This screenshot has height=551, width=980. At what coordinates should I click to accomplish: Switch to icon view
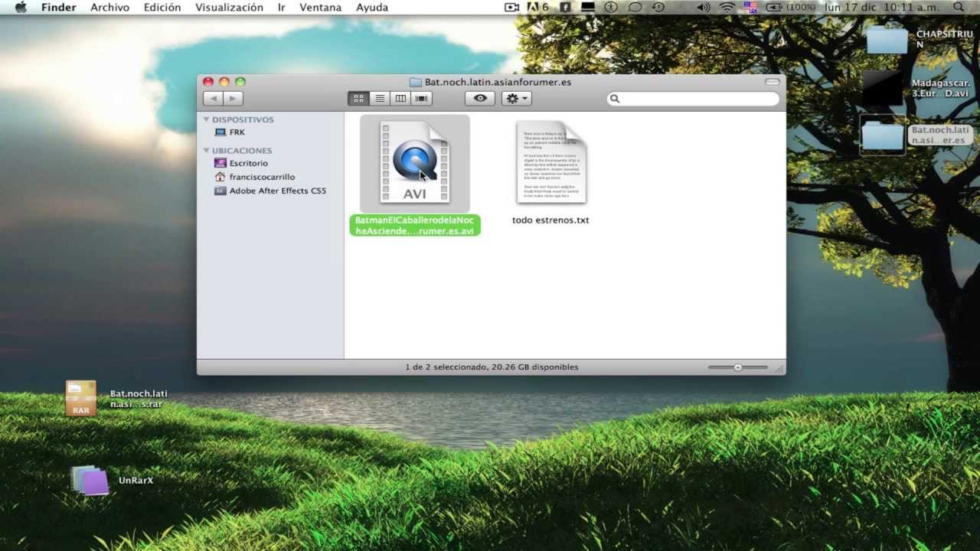coord(358,98)
